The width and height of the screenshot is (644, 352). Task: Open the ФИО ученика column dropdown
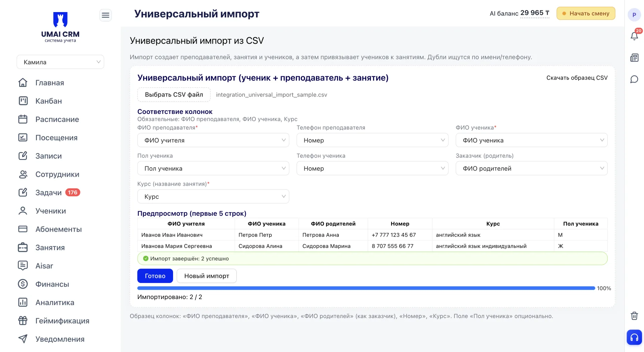(532, 140)
